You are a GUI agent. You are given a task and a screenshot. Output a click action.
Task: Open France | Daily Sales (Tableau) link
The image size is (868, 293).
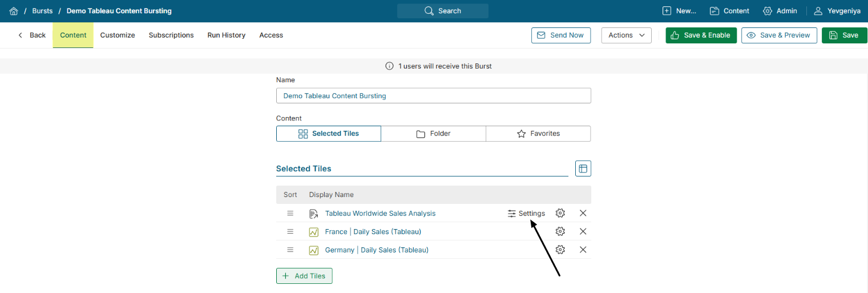point(373,231)
